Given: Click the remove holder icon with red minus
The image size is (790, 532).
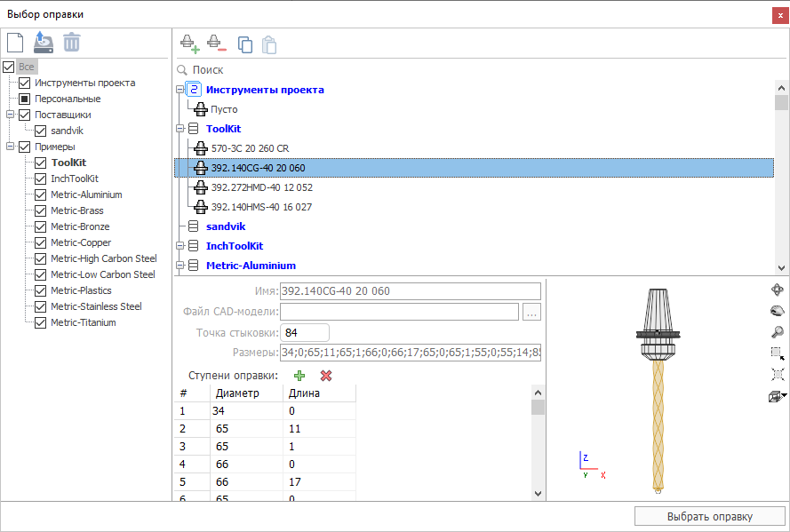Looking at the screenshot, I should click(x=216, y=43).
